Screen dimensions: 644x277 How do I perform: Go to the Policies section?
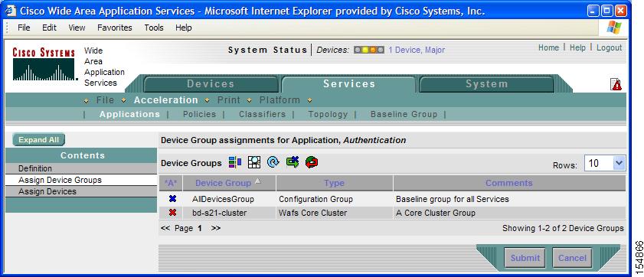tap(200, 115)
